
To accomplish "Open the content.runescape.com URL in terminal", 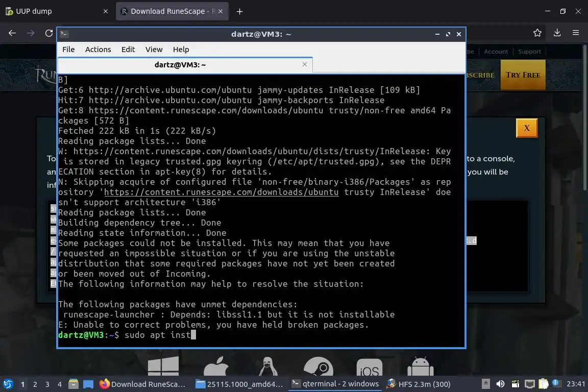I will point(221,192).
